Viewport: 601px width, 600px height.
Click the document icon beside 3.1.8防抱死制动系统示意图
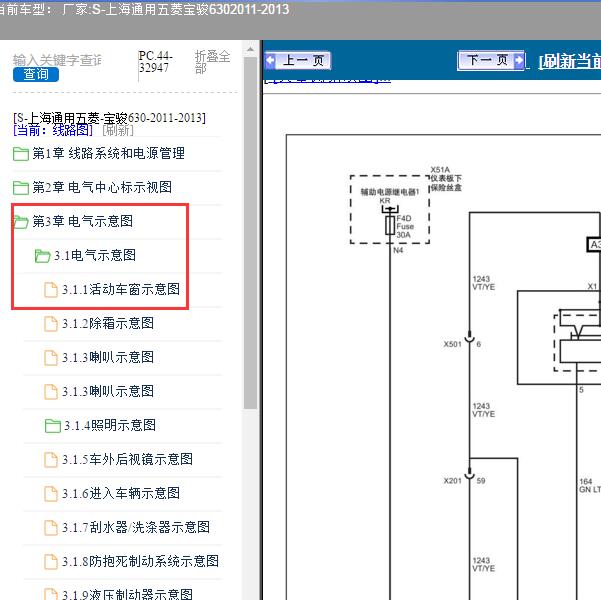pos(51,562)
